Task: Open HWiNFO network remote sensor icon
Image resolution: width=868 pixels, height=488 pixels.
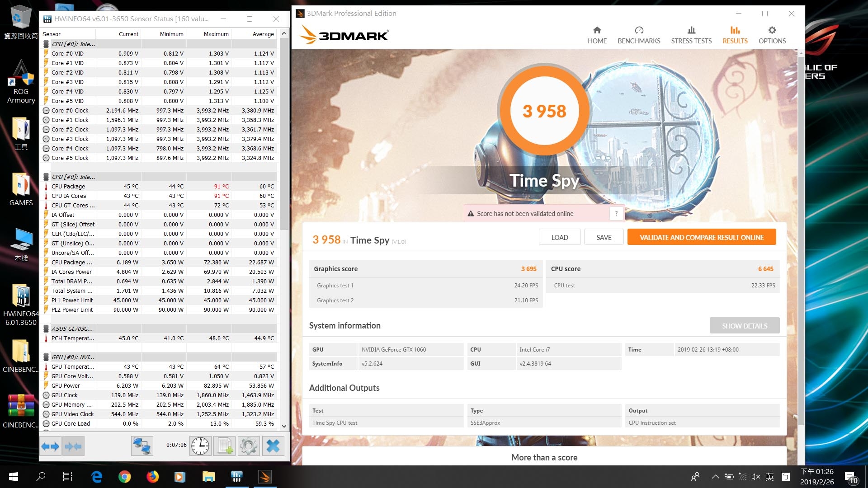Action: point(142,446)
